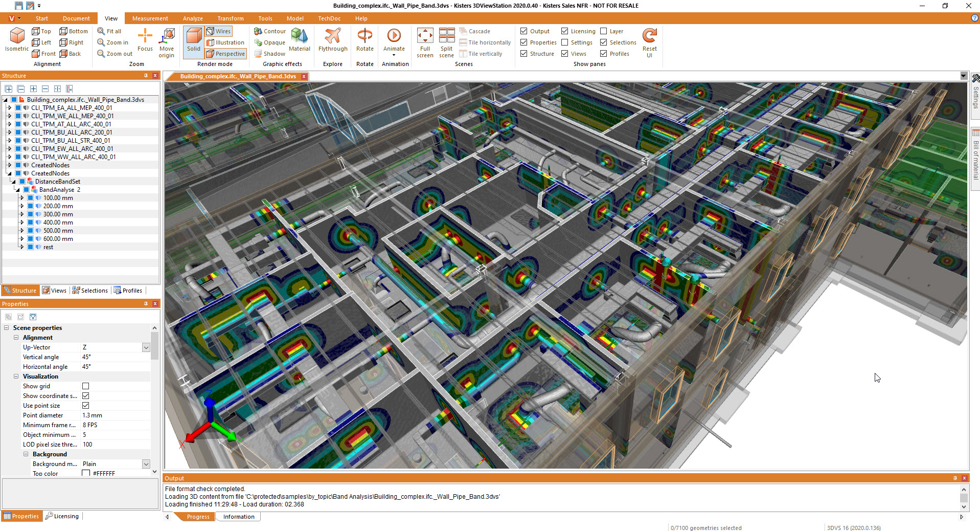Open the Analyze ribbon tab

pyautogui.click(x=193, y=18)
